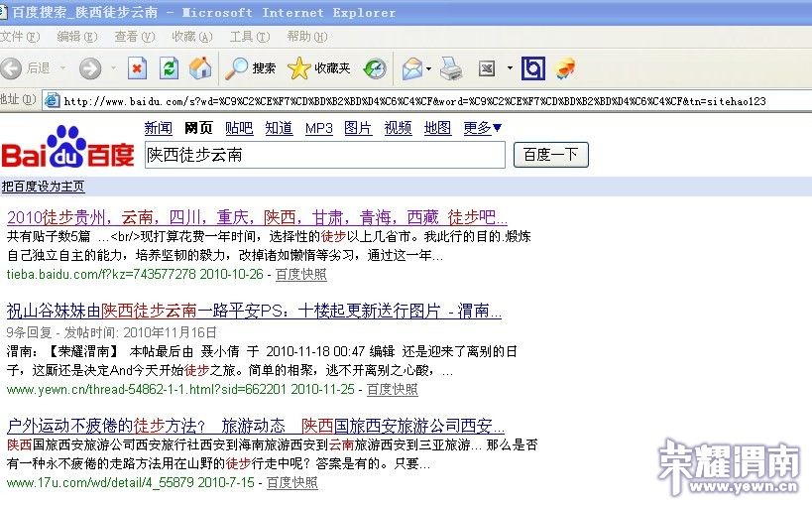812x506 pixels.
Task: Open the 文件 (File) menu
Action: [20, 37]
